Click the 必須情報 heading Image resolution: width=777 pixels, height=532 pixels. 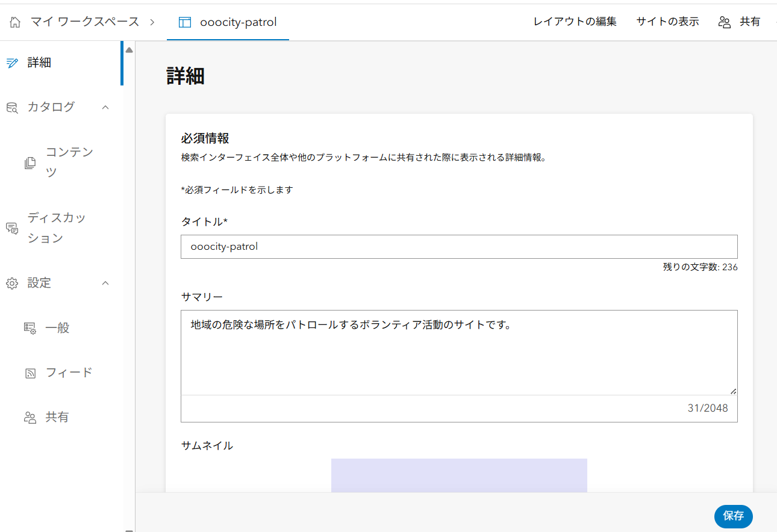205,138
